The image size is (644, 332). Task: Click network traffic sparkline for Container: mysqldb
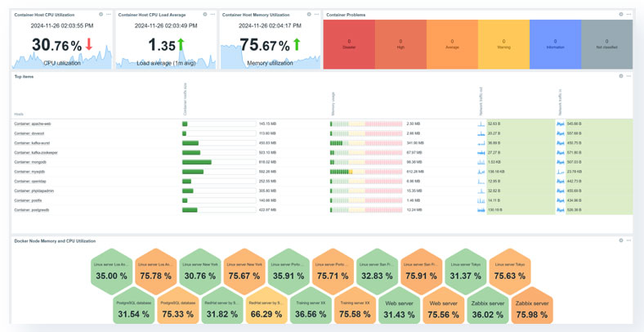[481, 172]
